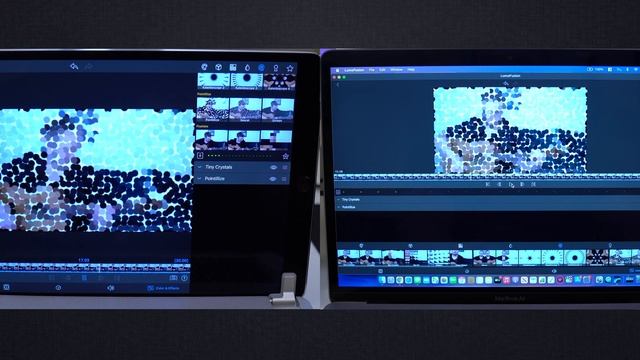640x360 pixels.
Task: Click the undo arrow above Mac preview
Action: click(x=506, y=83)
